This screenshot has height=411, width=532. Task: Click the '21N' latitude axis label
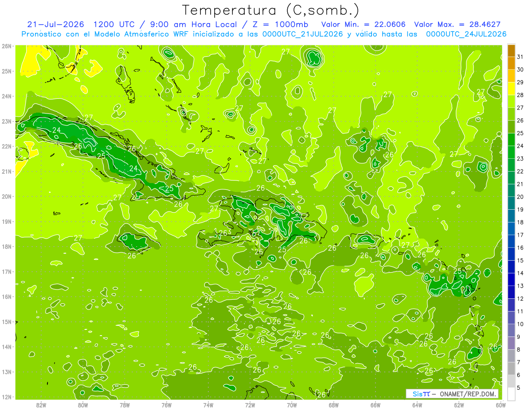[x=6, y=172]
